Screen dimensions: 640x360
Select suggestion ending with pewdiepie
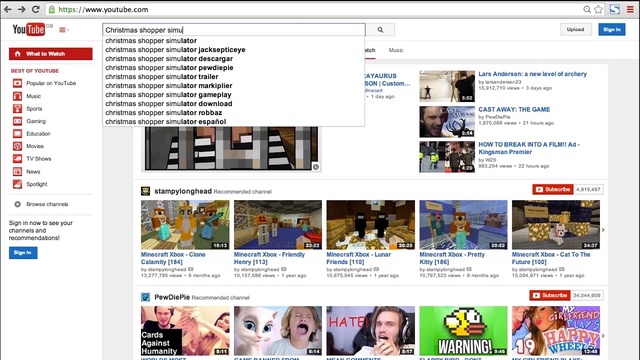coord(233,68)
